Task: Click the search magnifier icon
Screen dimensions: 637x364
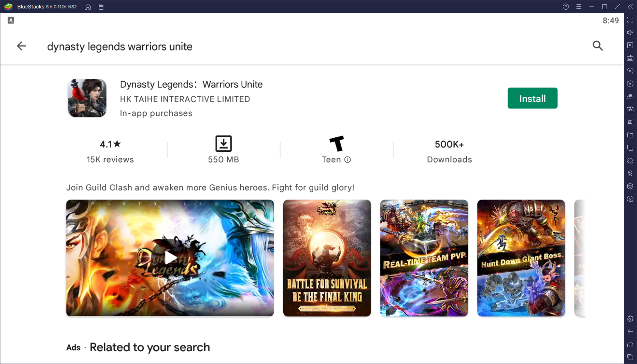Action: [x=598, y=46]
